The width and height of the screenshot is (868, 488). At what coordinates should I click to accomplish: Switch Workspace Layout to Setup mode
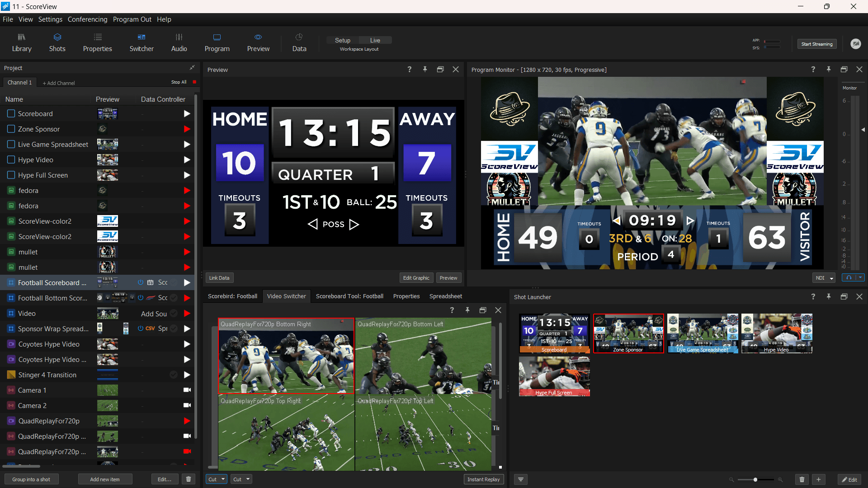tap(342, 40)
